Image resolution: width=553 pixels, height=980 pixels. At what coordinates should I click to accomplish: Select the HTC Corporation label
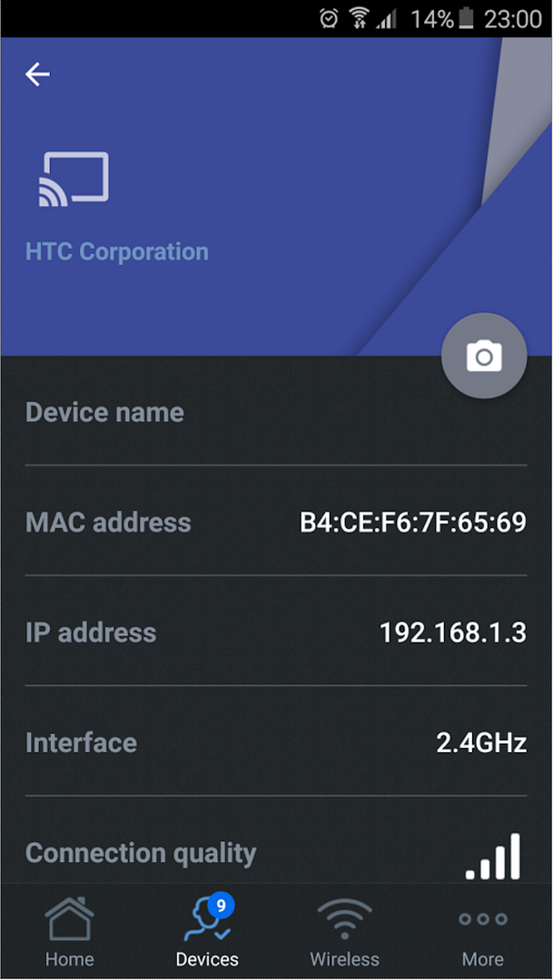click(117, 251)
